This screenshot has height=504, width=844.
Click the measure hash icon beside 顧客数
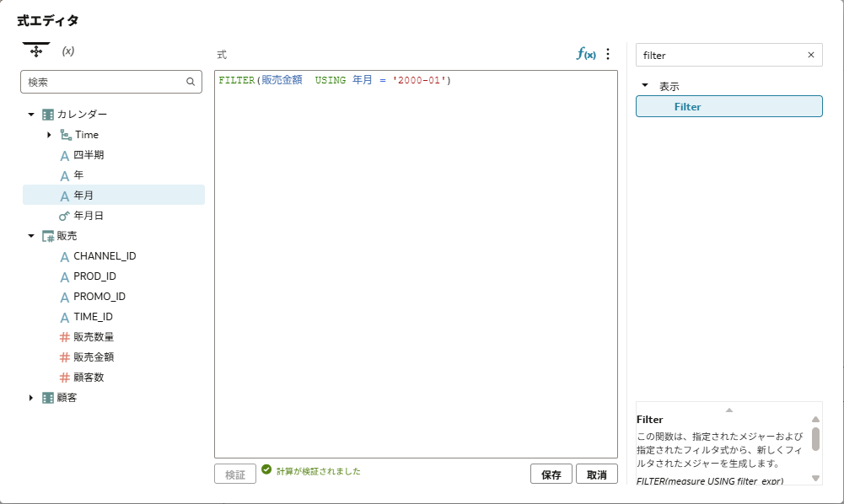(65, 378)
